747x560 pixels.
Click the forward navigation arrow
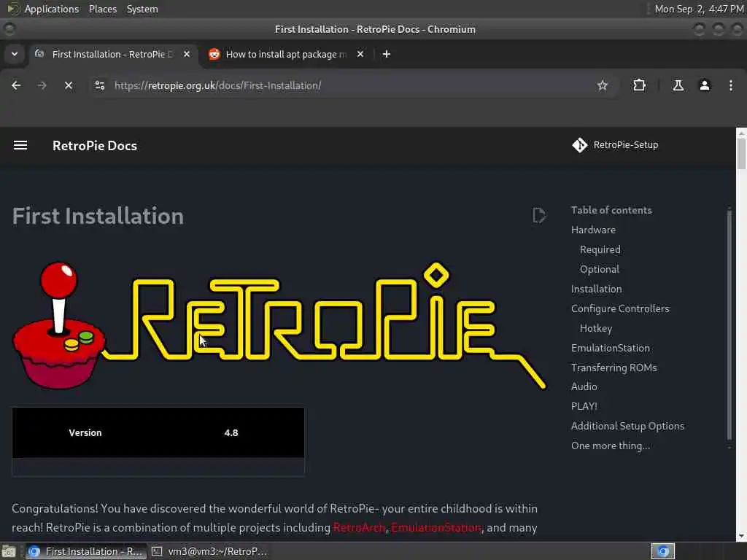pyautogui.click(x=42, y=86)
